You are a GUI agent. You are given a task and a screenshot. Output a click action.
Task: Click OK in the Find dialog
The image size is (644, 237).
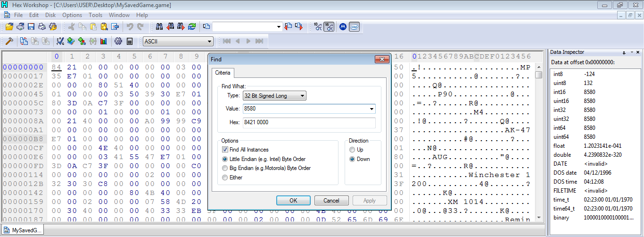pos(293,200)
